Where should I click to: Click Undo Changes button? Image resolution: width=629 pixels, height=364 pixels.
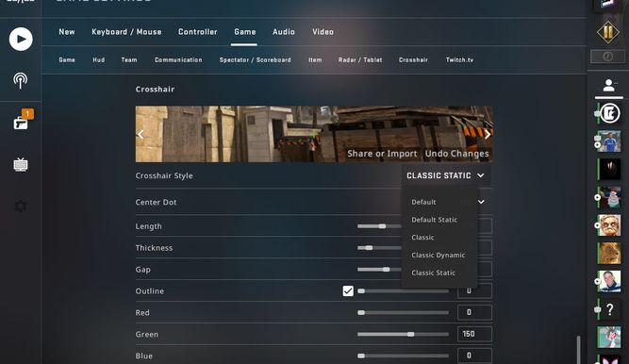457,154
